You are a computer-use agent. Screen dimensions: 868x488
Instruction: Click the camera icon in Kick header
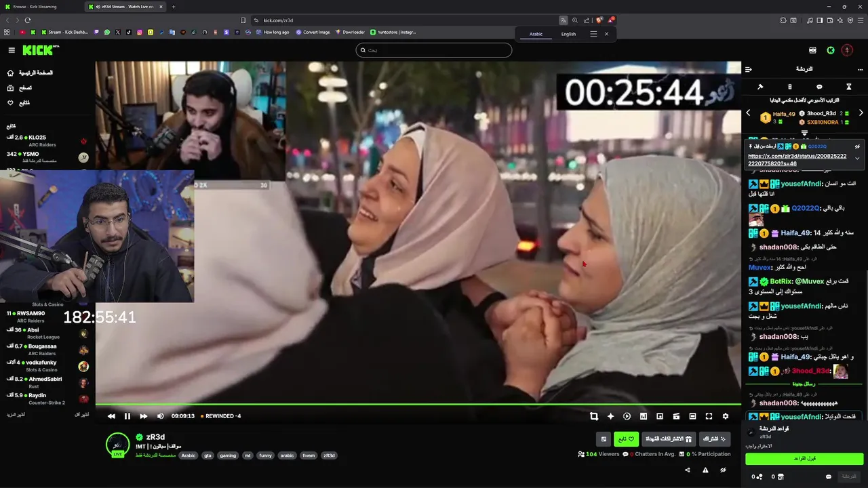pyautogui.click(x=812, y=50)
